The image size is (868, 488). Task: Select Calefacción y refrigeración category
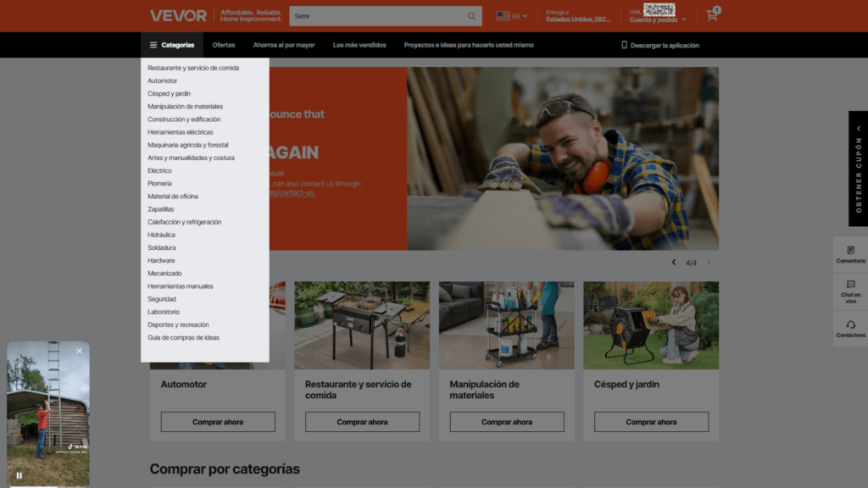click(184, 222)
